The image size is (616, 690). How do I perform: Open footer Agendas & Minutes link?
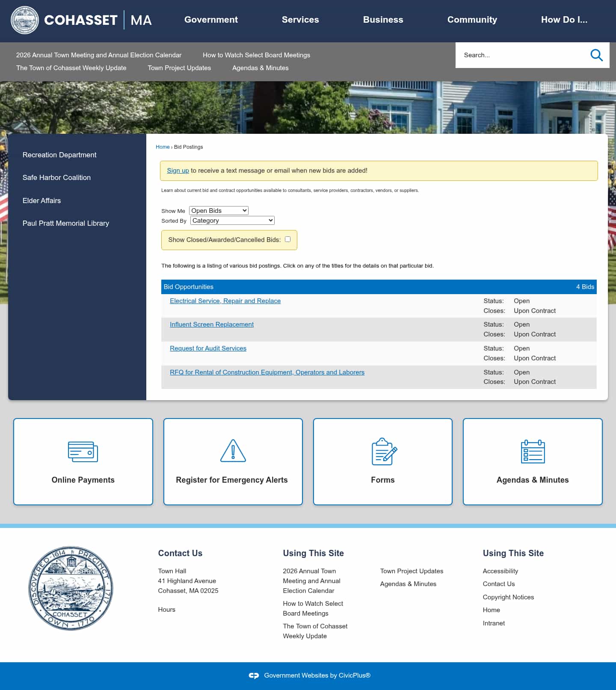[408, 584]
